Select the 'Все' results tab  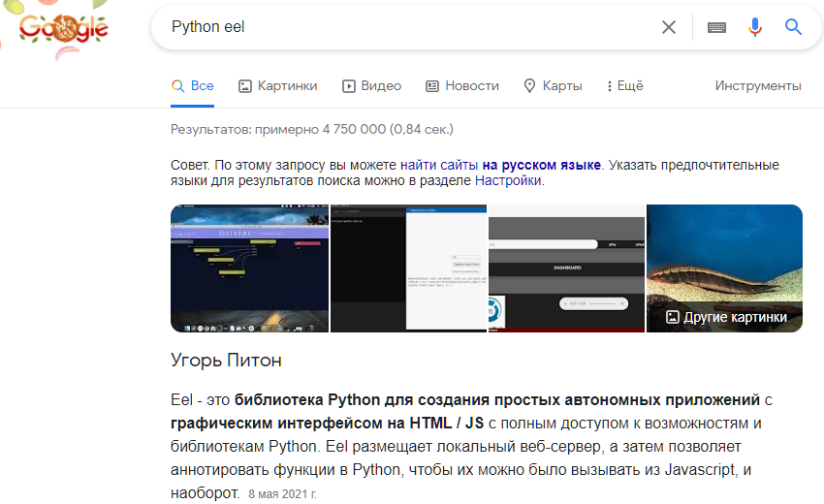[x=192, y=85]
